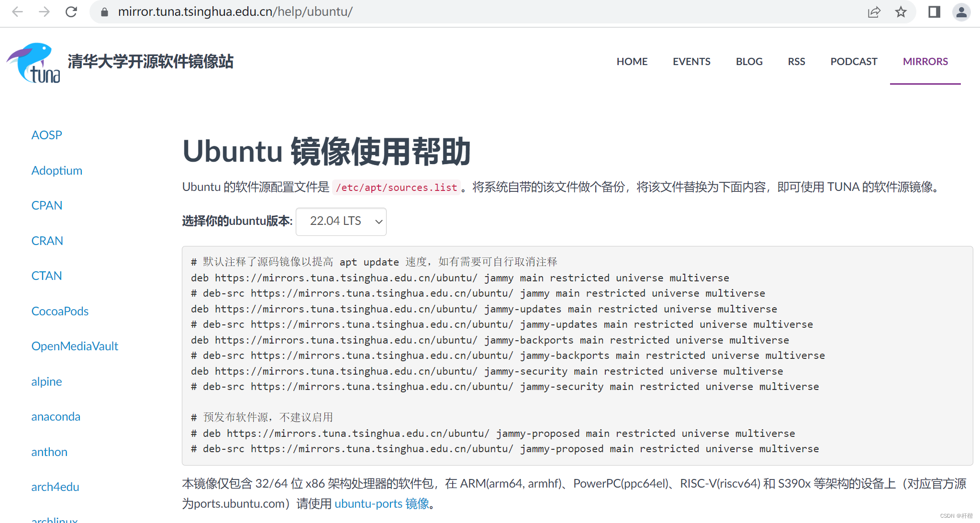Click the uncommented deb jammy-security line
Image resolution: width=980 pixels, height=523 pixels.
click(487, 371)
